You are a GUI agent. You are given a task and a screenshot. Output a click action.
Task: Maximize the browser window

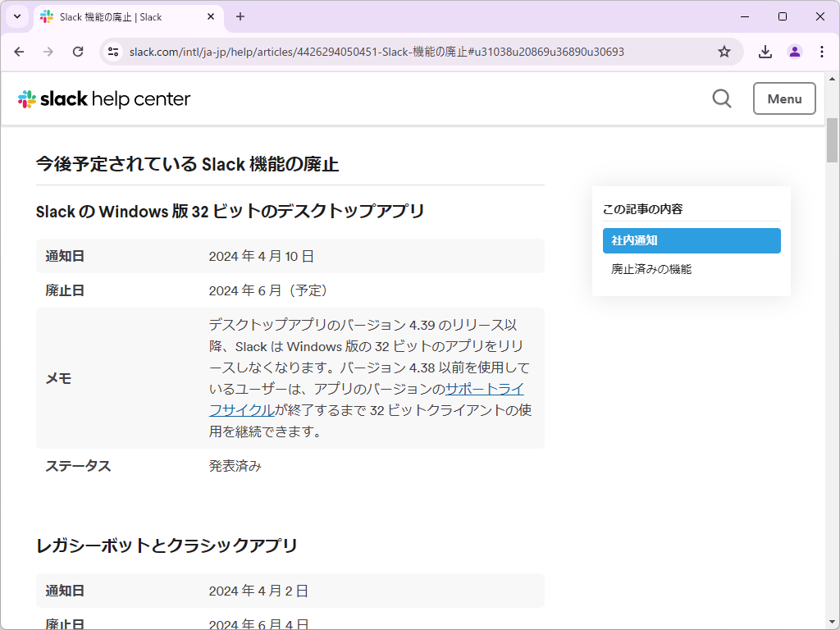(x=782, y=16)
